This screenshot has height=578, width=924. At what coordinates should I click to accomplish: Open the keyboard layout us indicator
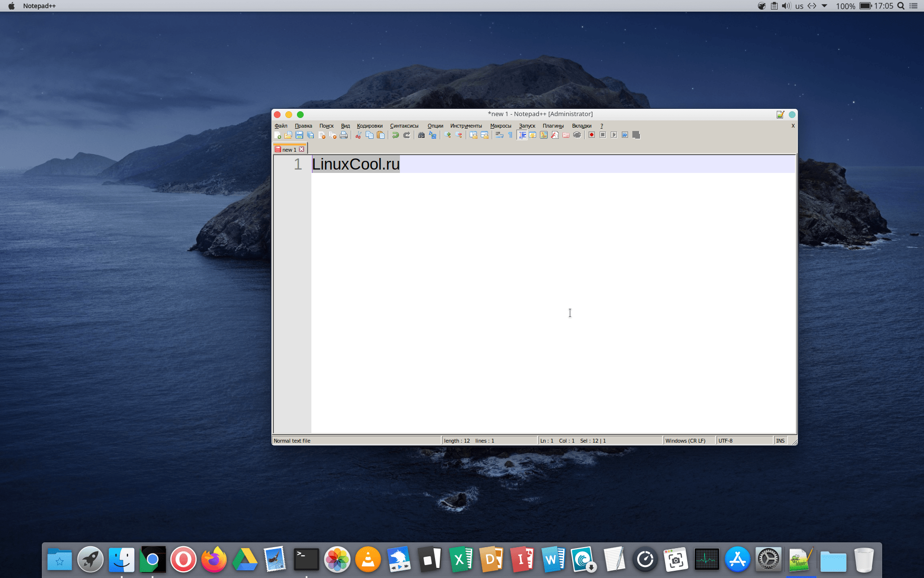tap(799, 6)
